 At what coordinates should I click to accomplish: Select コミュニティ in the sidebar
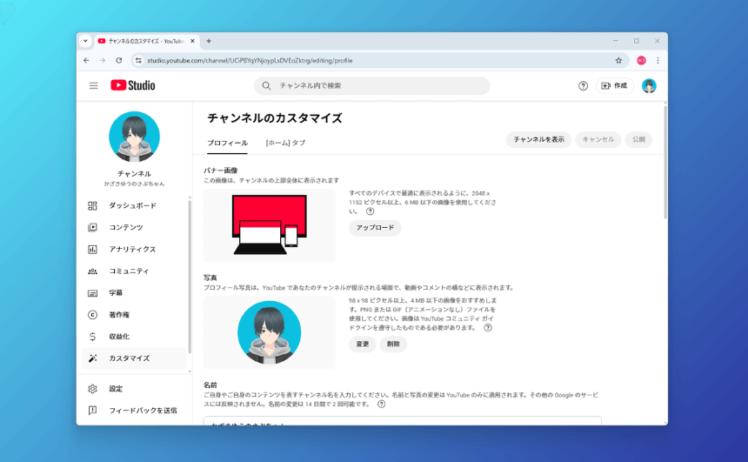coord(129,271)
